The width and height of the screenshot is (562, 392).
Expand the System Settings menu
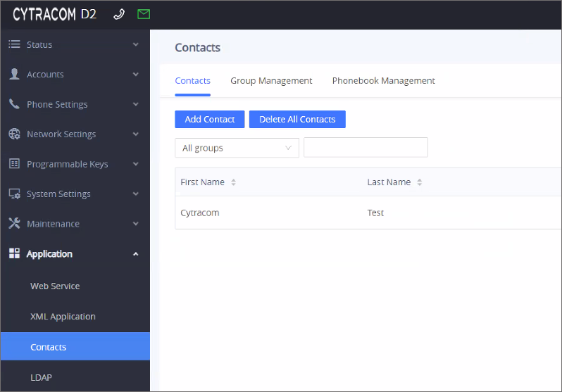tap(75, 194)
